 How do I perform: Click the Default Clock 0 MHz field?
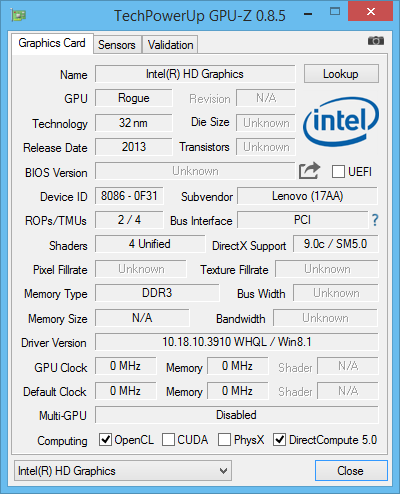click(x=126, y=390)
